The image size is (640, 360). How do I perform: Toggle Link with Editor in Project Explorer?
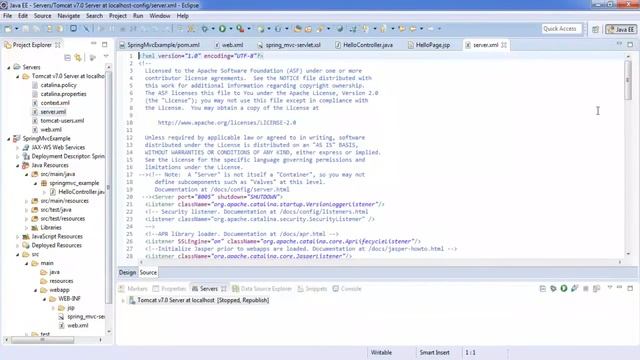pos(78,58)
